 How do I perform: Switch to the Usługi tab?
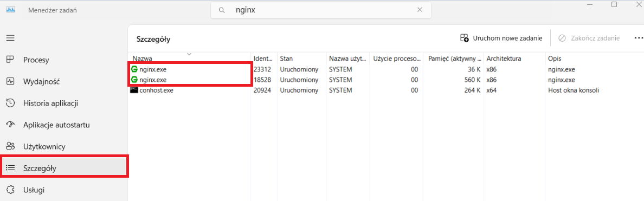[x=34, y=190]
